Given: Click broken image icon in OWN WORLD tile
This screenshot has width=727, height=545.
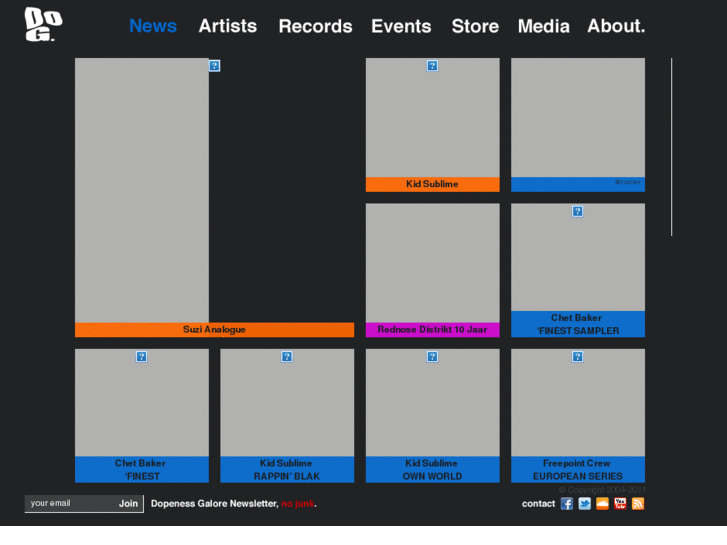Looking at the screenshot, I should click(432, 357).
